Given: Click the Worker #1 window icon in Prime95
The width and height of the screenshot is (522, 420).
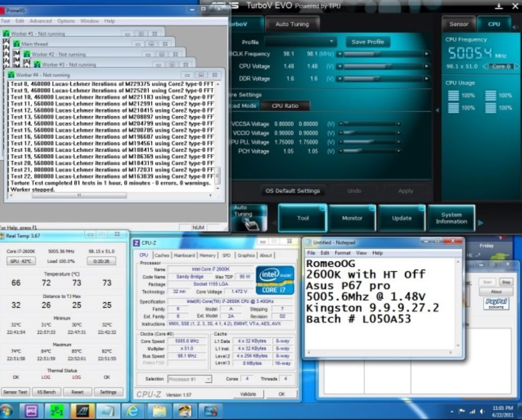Looking at the screenshot, I should [6, 34].
